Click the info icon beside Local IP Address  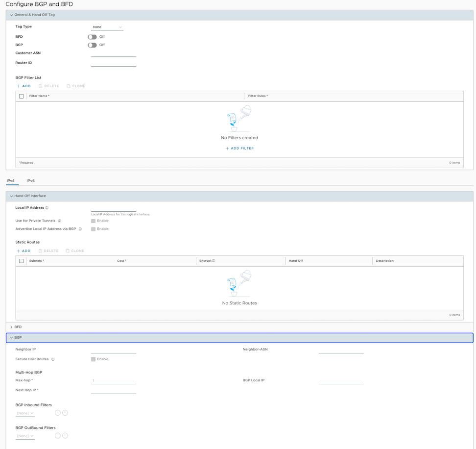[x=47, y=208]
